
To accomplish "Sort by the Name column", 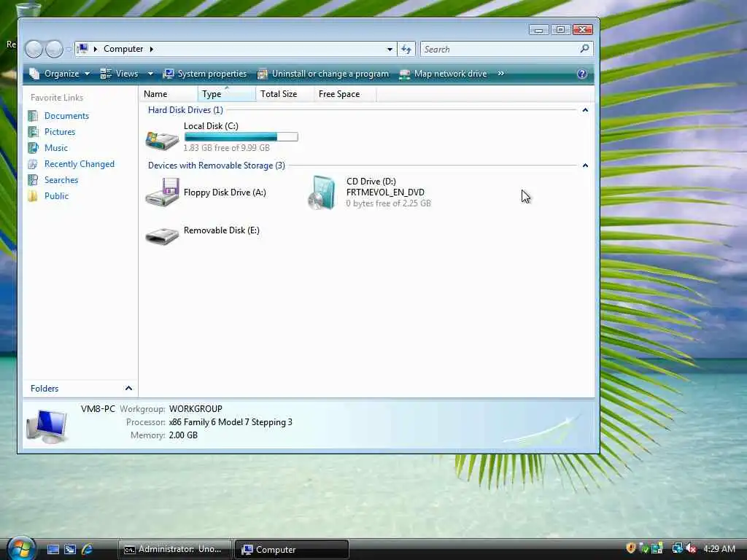I will tap(169, 94).
